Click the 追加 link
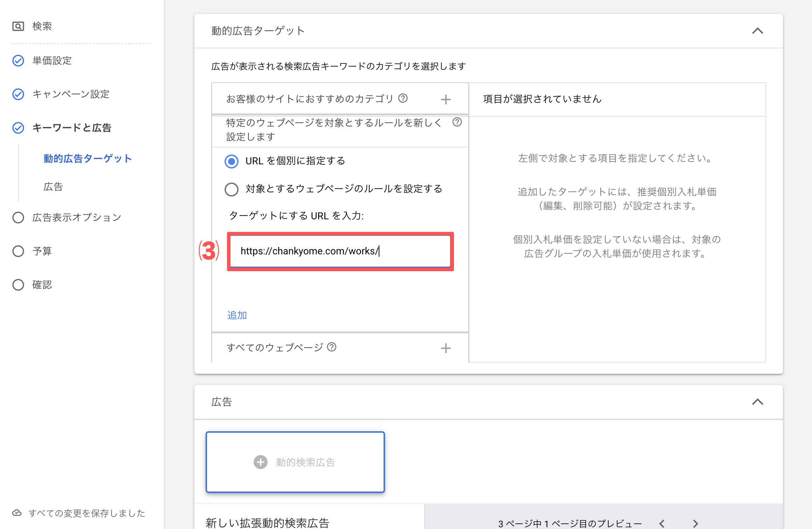 point(237,315)
